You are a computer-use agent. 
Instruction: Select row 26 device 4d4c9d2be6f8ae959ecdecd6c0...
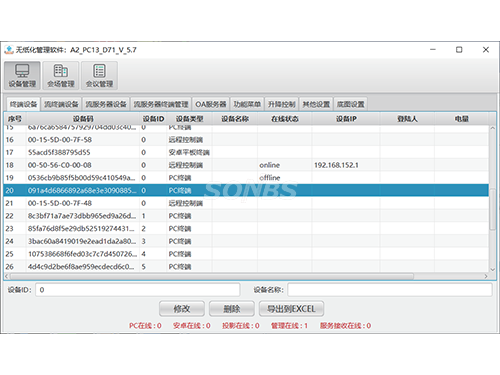pos(247,267)
